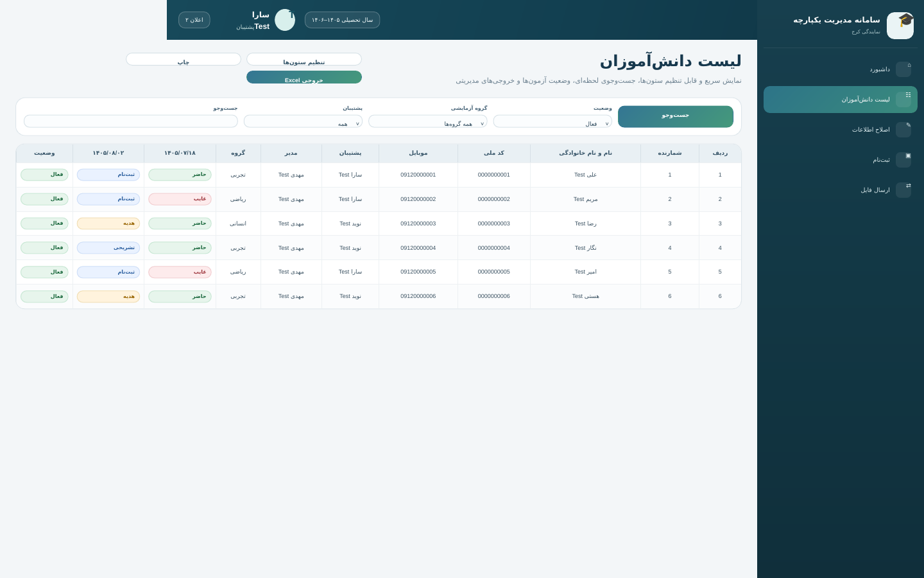Click the send file transfer icon
The width and height of the screenshot is (924, 578).
(903, 190)
